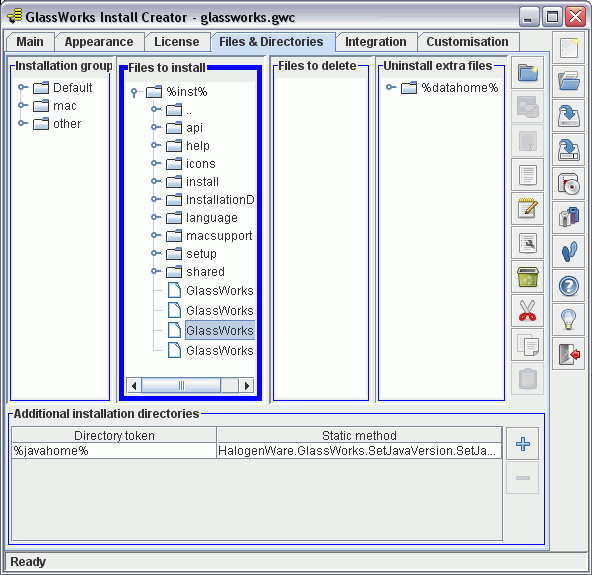Open the Appearance tab

coord(99,42)
